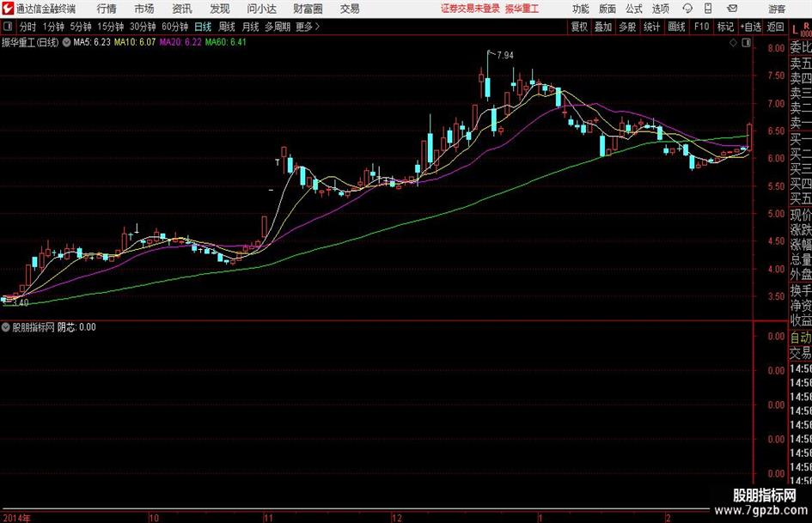Click the 3.40 low price marker
The image size is (812, 523).
click(x=21, y=303)
